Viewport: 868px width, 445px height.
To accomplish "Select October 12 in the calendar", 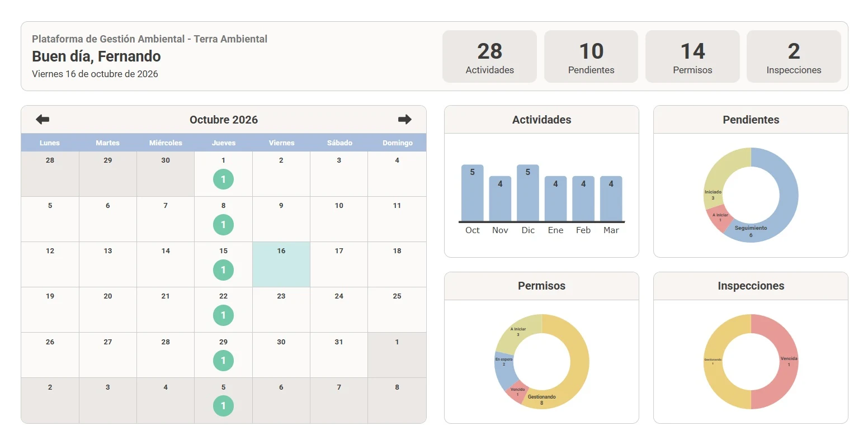I will coord(50,264).
